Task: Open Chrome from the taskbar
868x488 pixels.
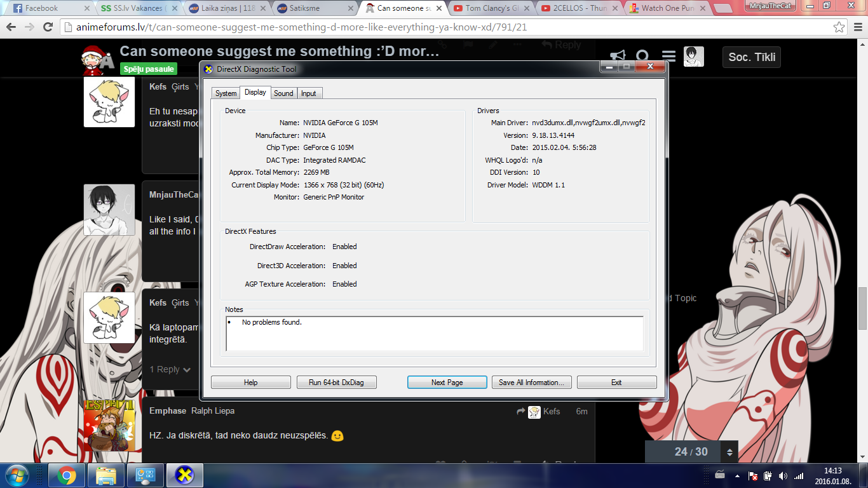Action: [67, 475]
